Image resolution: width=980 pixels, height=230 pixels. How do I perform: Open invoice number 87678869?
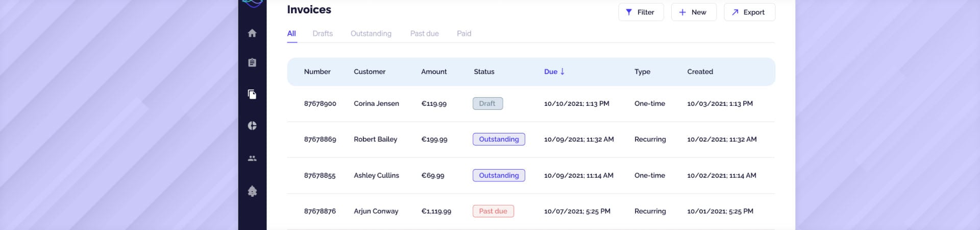click(x=320, y=140)
